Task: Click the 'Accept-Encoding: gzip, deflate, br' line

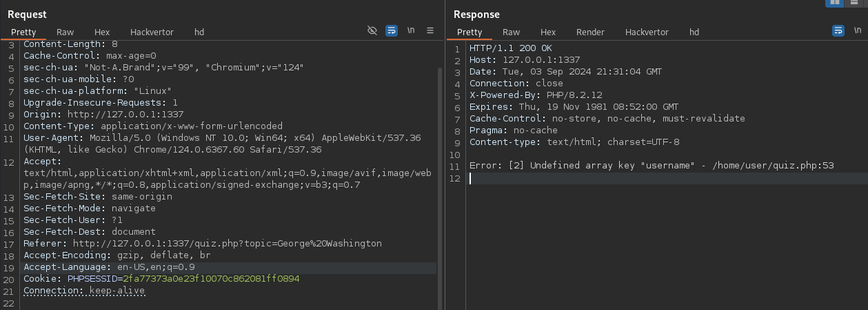Action: 117,255
